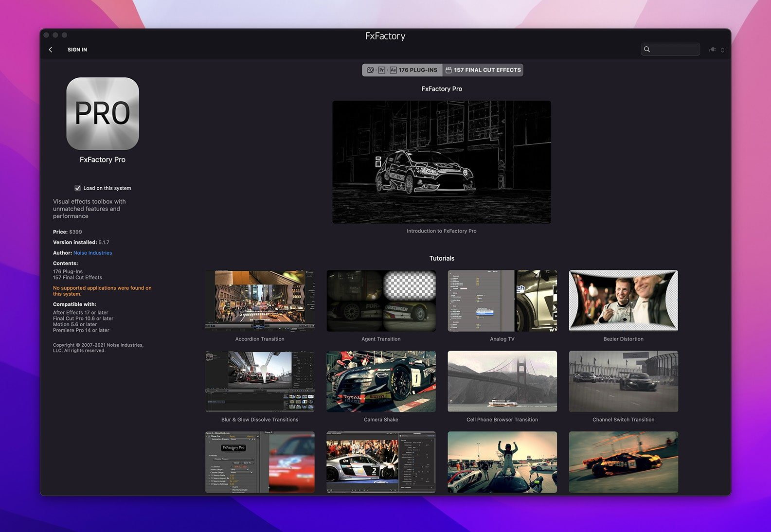Click the FxFactory Pro app icon

pos(103,114)
